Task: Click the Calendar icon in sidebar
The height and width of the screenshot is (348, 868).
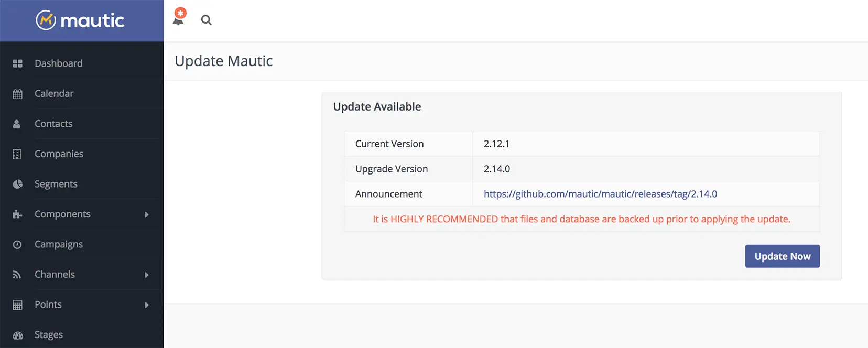Action: pos(17,94)
